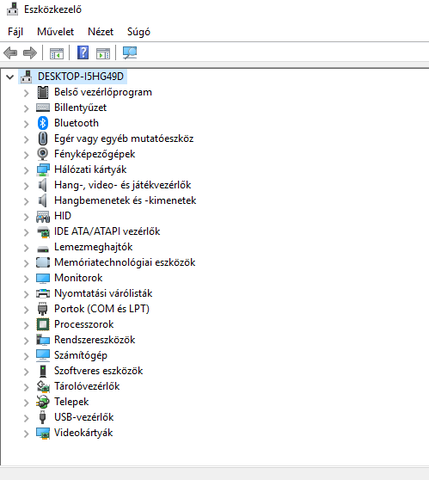This screenshot has width=429, height=480.
Task: Click the webcam icon beside Fényképezőgépek
Action: [x=43, y=154]
